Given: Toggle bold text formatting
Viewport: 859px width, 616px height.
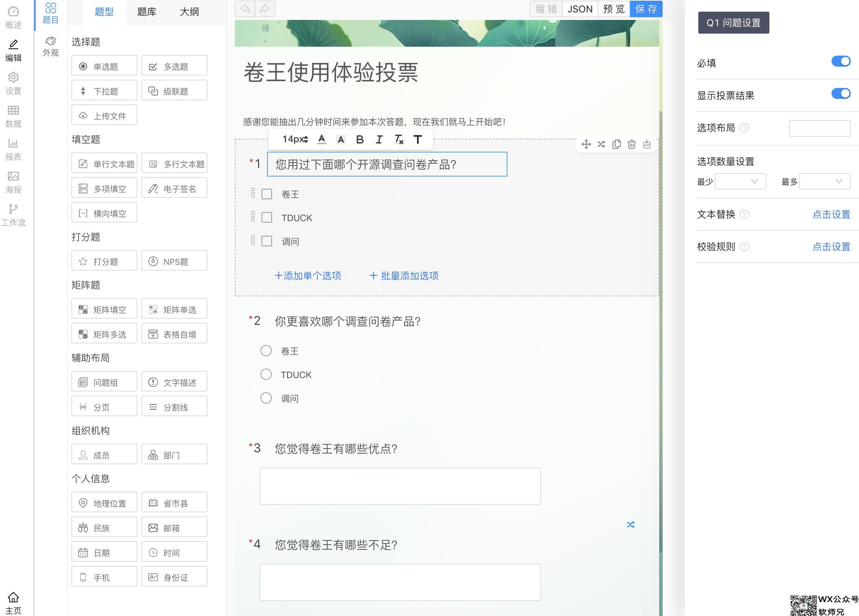Looking at the screenshot, I should (360, 140).
